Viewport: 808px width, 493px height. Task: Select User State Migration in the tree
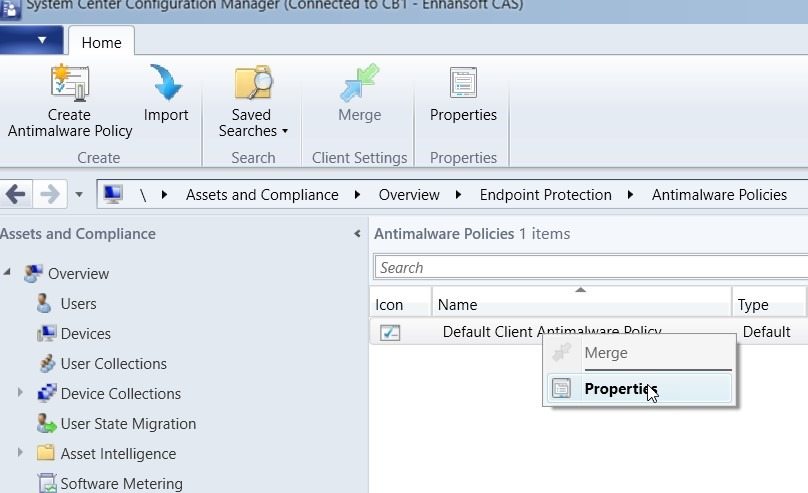point(128,423)
